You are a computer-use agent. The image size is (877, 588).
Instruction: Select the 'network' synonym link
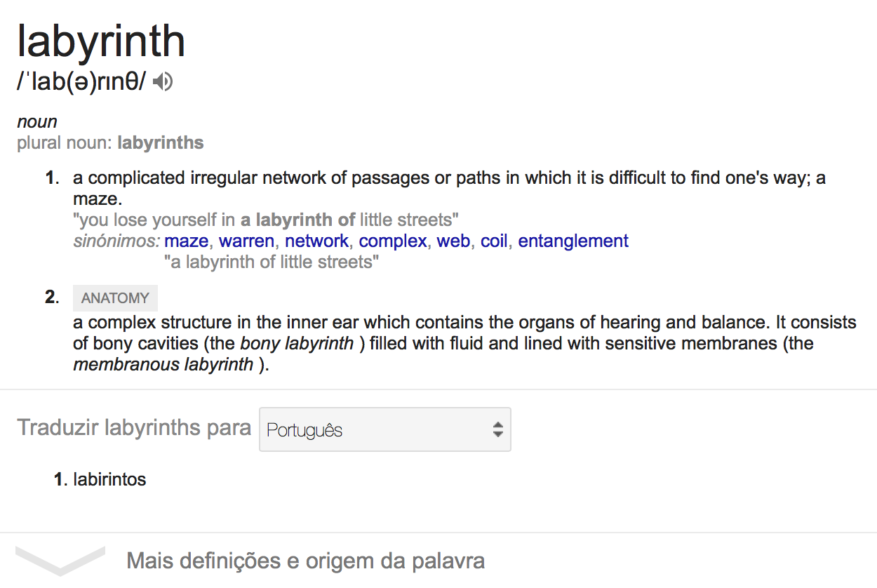316,241
